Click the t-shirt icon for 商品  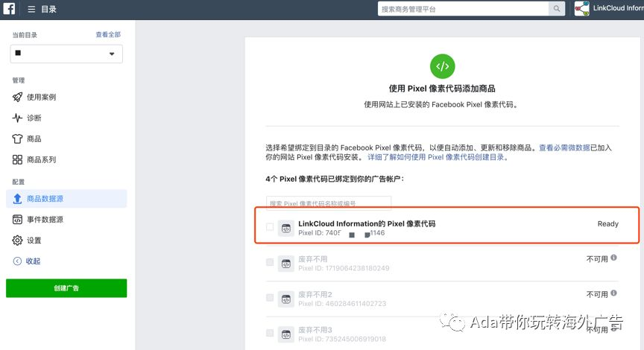17,139
